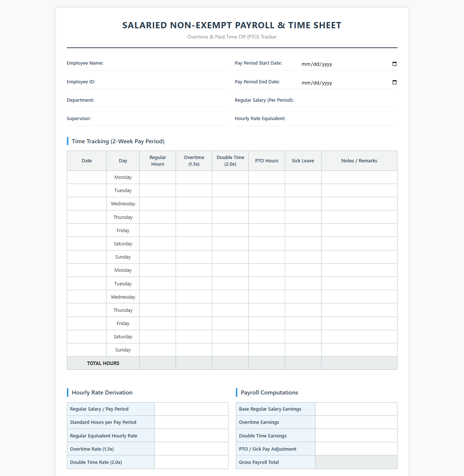The height and width of the screenshot is (476, 464).
Task: Open calendar picker for Pay Period Start Date
Action: click(395, 64)
